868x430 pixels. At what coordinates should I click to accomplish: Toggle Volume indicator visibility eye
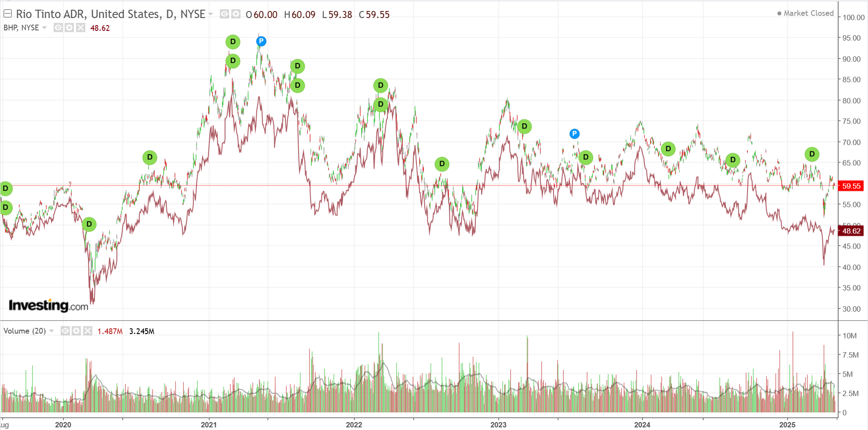point(65,331)
